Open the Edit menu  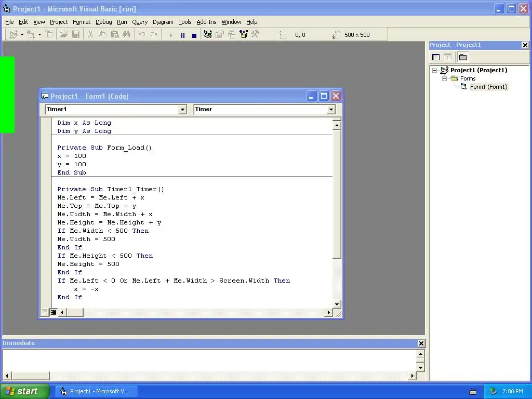click(x=23, y=22)
